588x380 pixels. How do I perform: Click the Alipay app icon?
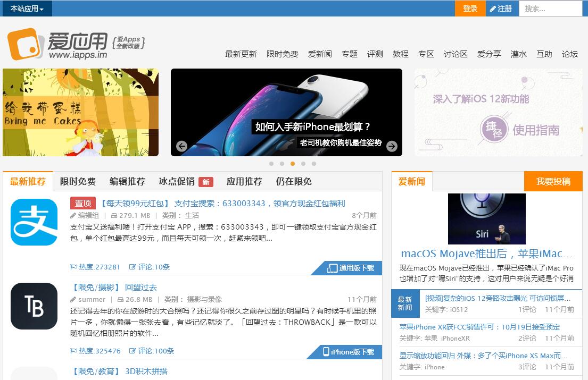(34, 222)
